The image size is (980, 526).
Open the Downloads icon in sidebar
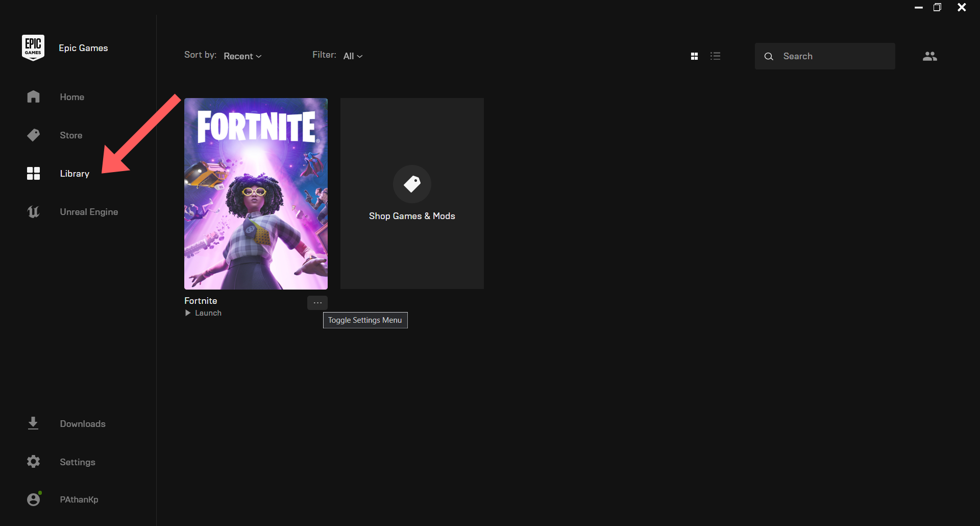[33, 423]
